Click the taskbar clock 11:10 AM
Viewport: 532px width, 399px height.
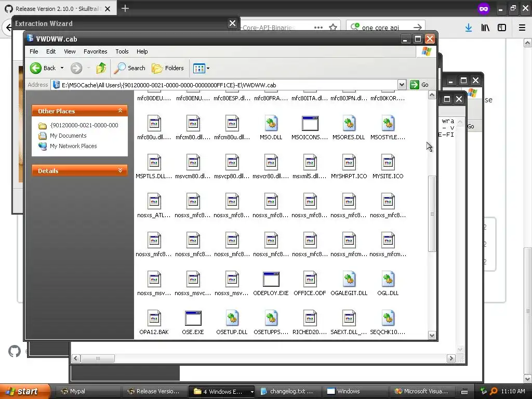pos(513,391)
